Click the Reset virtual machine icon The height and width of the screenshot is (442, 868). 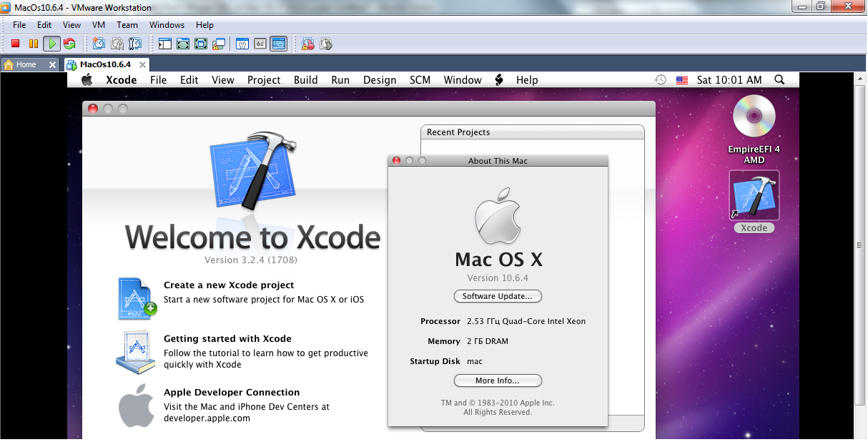pos(69,44)
